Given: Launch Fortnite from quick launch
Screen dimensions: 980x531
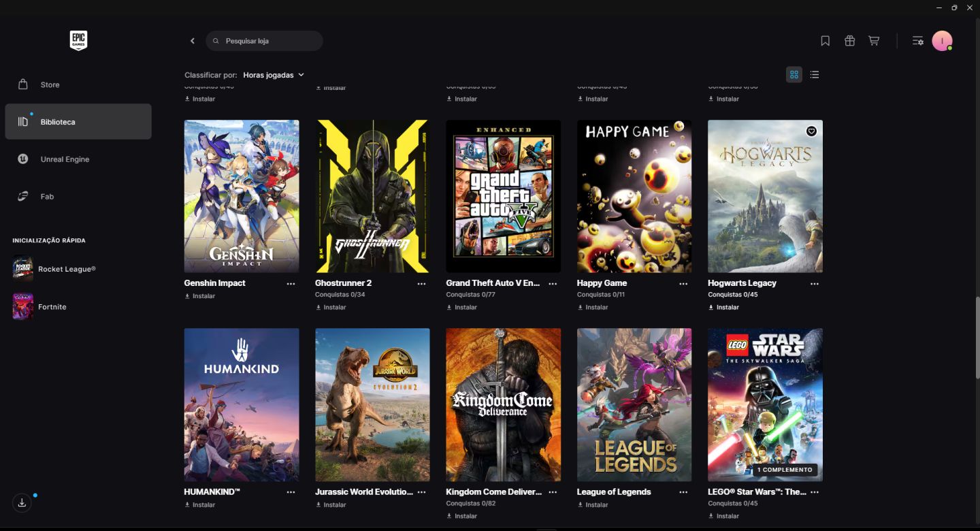Looking at the screenshot, I should pyautogui.click(x=40, y=307).
